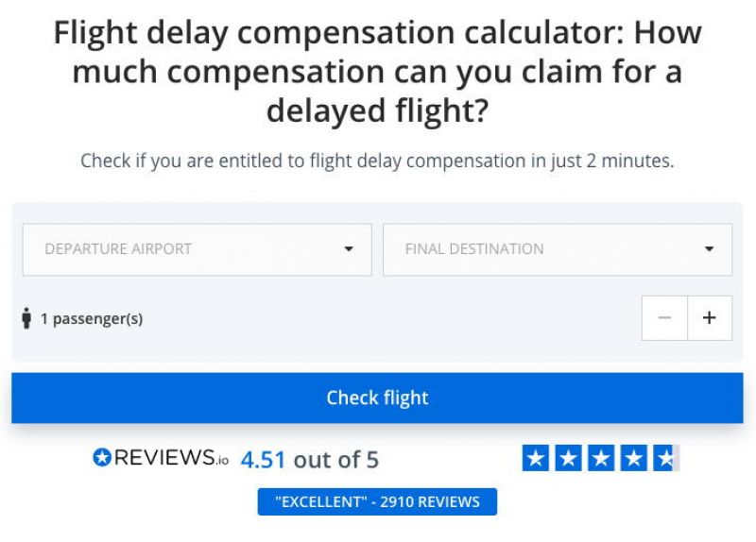Open the Departure Airport dropdown arrow
The image size is (756, 542).
click(x=349, y=249)
